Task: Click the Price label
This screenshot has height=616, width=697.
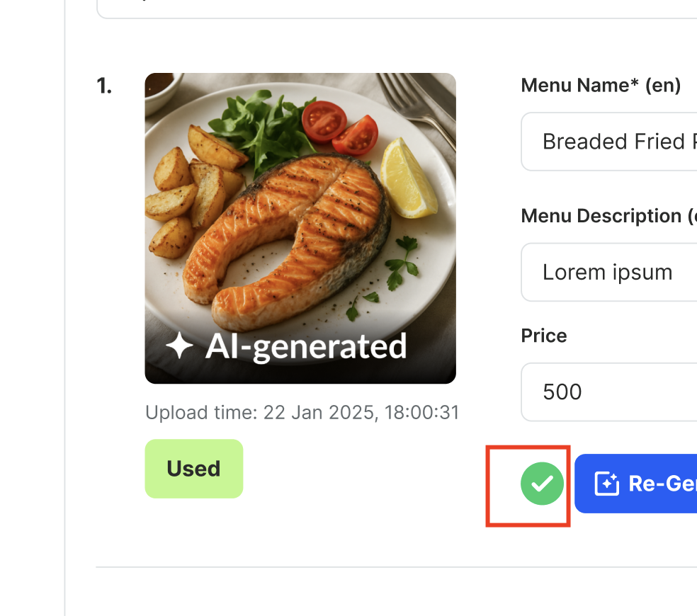Action: click(544, 336)
